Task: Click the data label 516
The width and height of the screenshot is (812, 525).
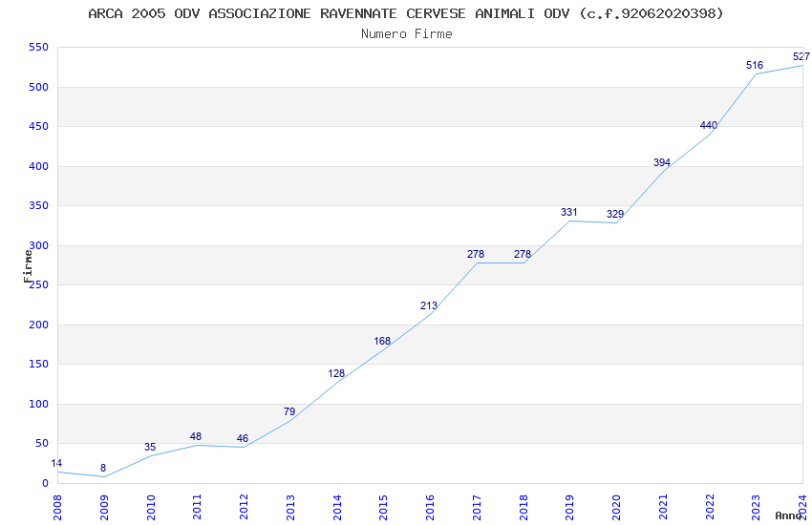Action: point(755,65)
